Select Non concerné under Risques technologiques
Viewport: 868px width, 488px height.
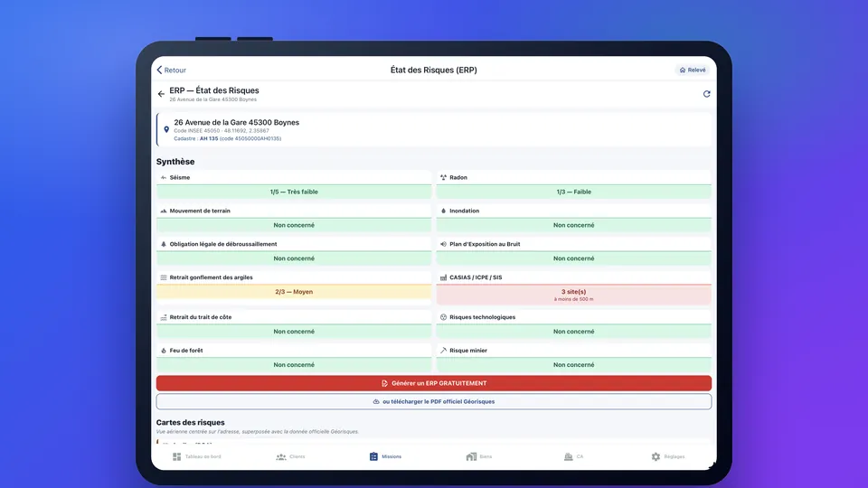pos(573,332)
